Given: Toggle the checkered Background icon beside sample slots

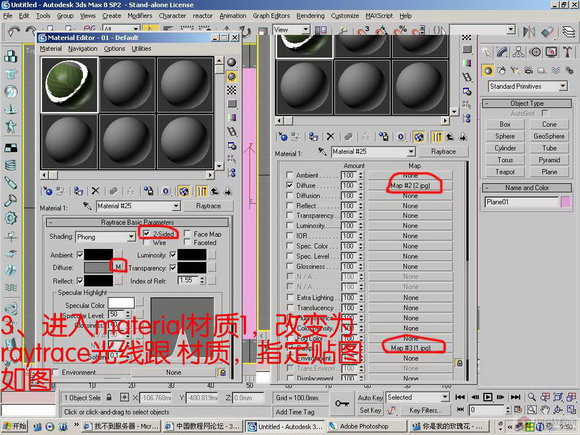Looking at the screenshot, I should point(232,90).
